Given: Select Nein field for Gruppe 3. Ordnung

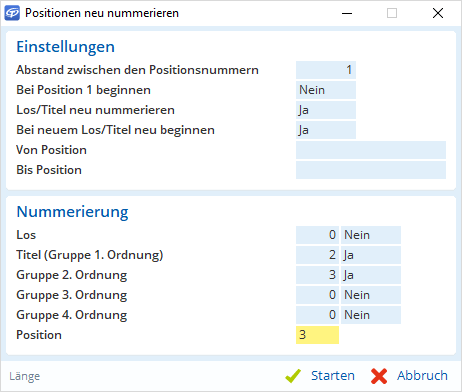Looking at the screenshot, I should pyautogui.click(x=371, y=295).
